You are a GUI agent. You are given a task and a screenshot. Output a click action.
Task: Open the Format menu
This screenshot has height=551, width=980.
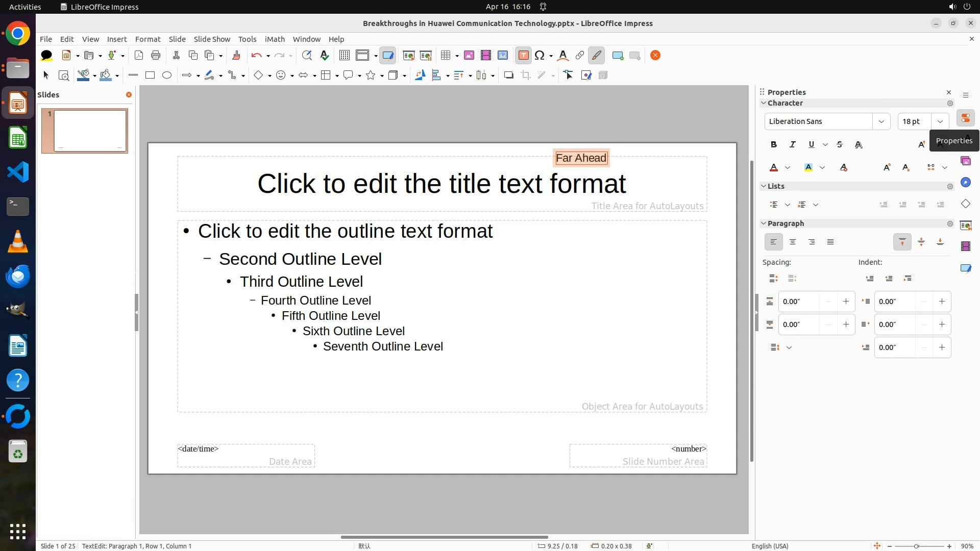click(148, 39)
